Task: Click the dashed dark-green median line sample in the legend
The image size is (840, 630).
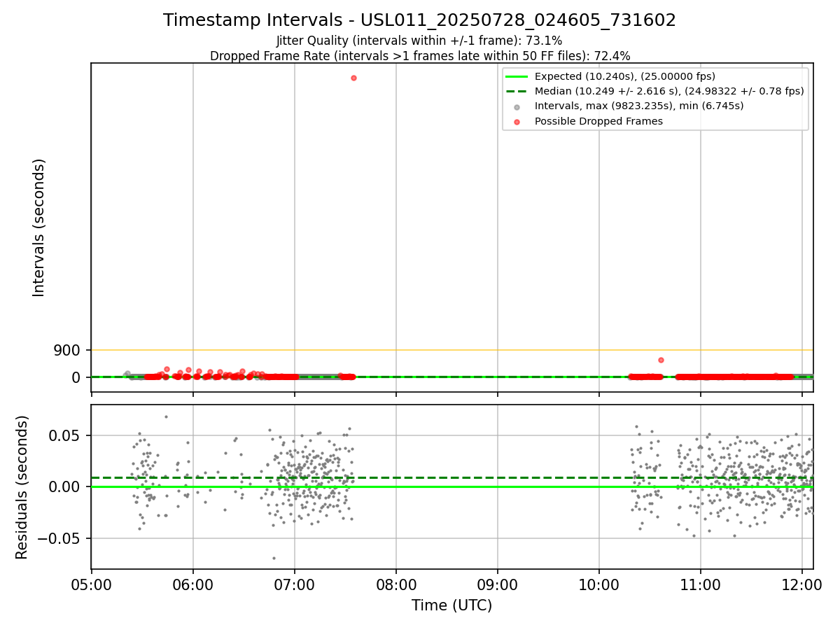Action: click(517, 91)
